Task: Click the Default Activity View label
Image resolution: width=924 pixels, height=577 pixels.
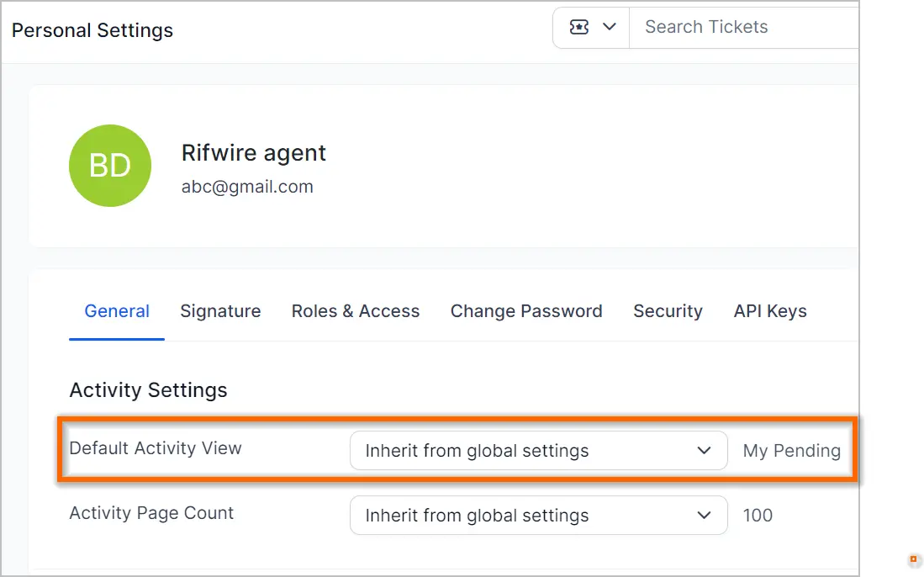Action: (x=156, y=448)
